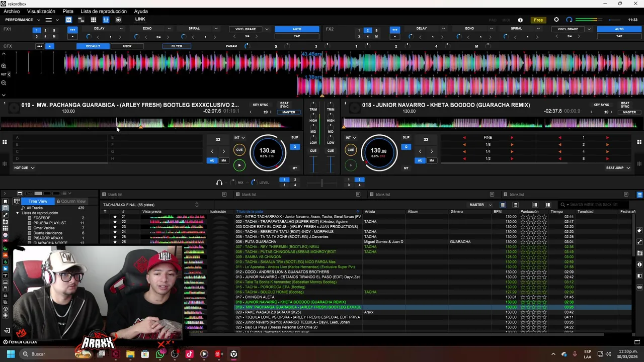Screen dimensions: 644x362
Task: Toggle MT master tempo on deck 2
Action: (406, 168)
